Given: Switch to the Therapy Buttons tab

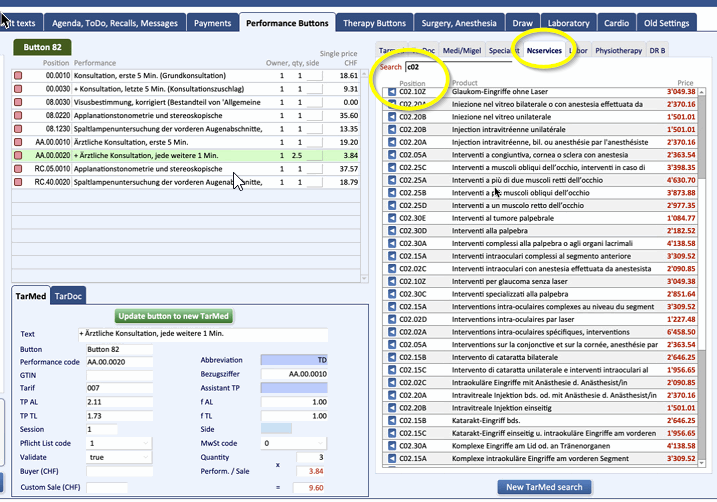Looking at the screenshot, I should [374, 21].
